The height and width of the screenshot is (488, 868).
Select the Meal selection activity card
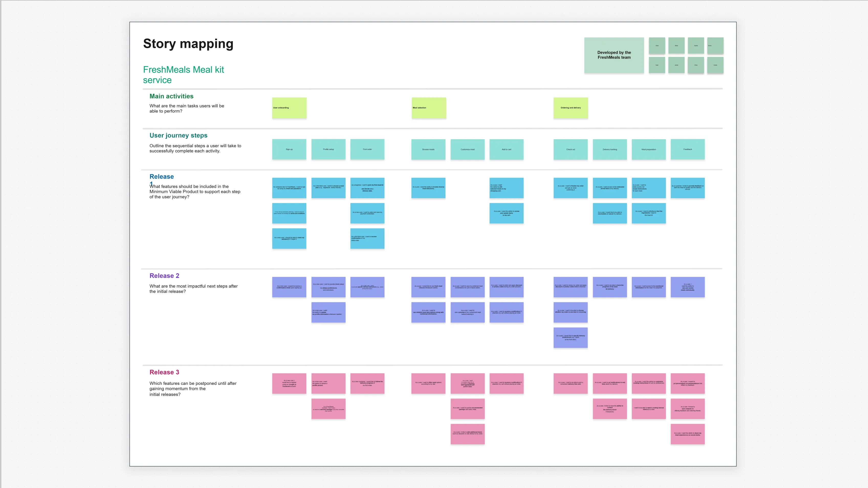(x=428, y=108)
